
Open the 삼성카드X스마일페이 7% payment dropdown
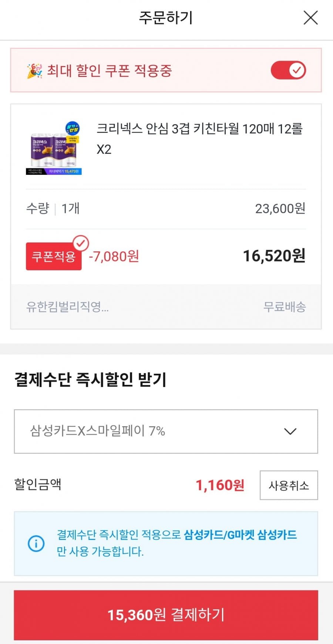pyautogui.click(x=165, y=431)
